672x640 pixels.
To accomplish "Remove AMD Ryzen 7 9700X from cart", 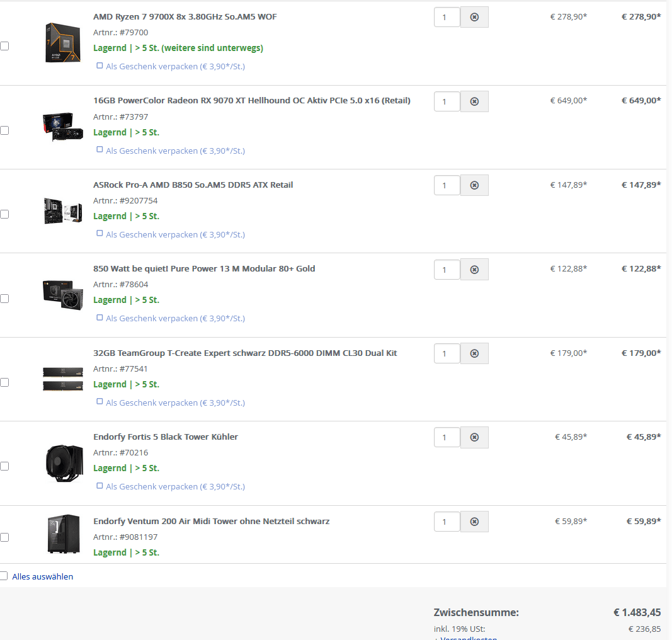I will point(474,17).
